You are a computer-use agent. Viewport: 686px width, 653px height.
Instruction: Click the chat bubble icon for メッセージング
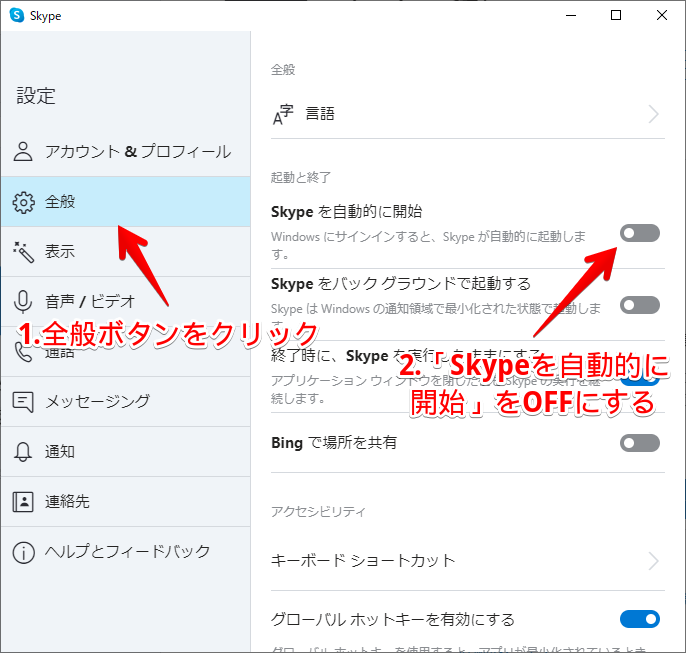click(x=23, y=402)
